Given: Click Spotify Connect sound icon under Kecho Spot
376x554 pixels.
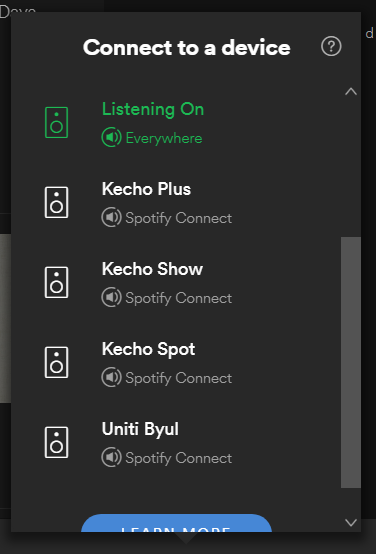Looking at the screenshot, I should pos(112,377).
